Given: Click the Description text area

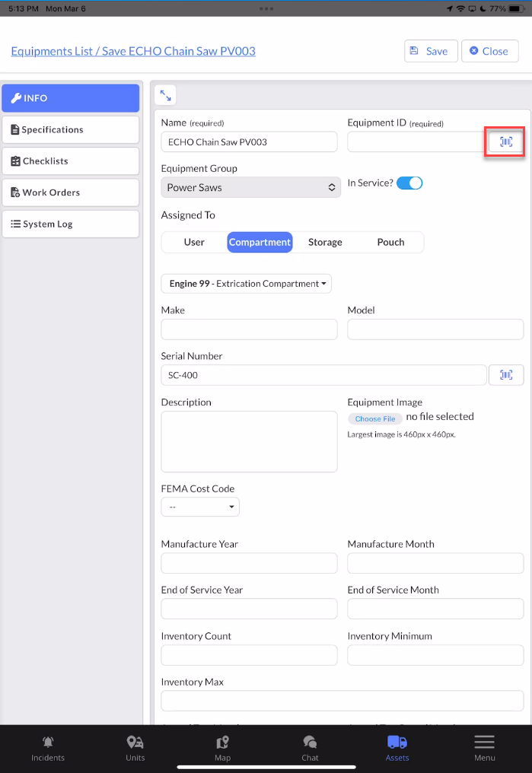Looking at the screenshot, I should click(x=249, y=442).
